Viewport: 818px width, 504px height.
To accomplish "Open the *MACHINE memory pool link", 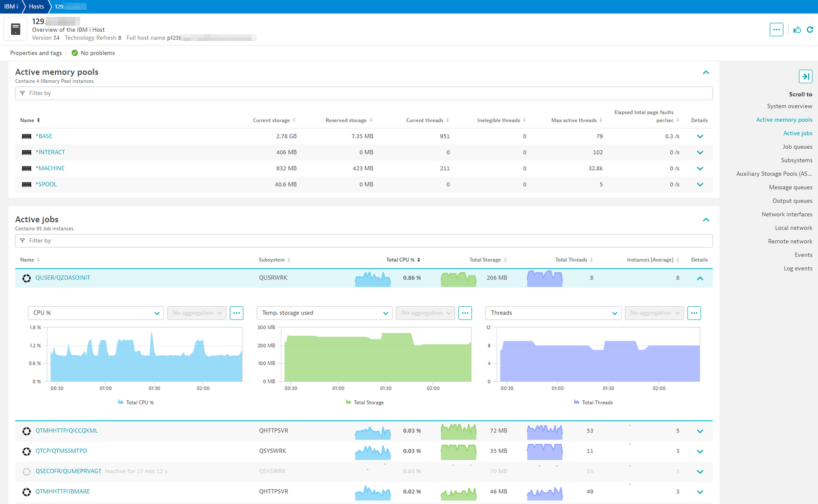I will coord(50,168).
